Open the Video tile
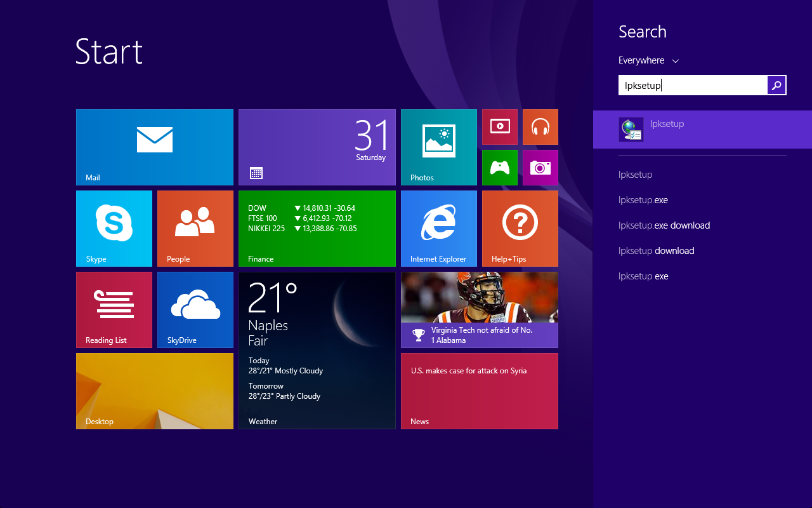 coord(500,127)
